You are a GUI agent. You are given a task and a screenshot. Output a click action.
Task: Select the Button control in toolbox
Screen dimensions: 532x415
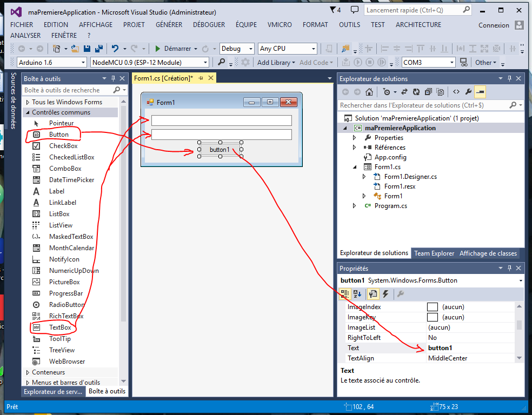tap(58, 135)
